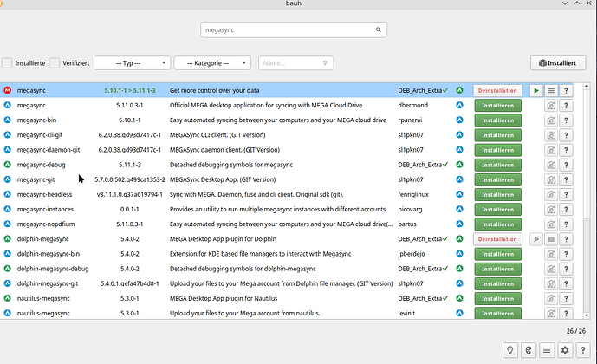This screenshot has width=597, height=364.
Task: Focus the megasync search field
Action: click(x=294, y=29)
